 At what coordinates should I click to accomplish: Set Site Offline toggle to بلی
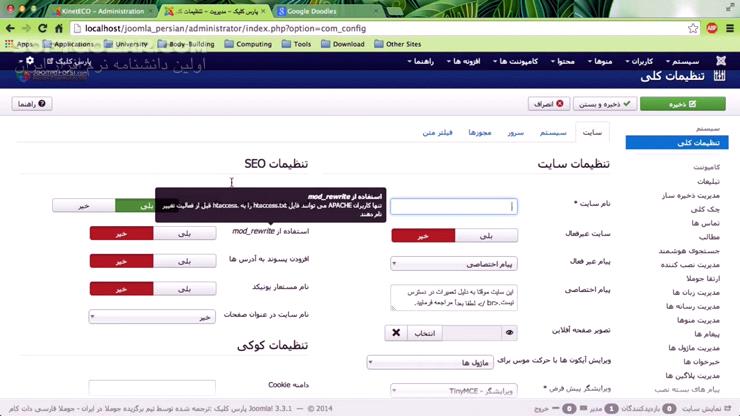tap(486, 236)
